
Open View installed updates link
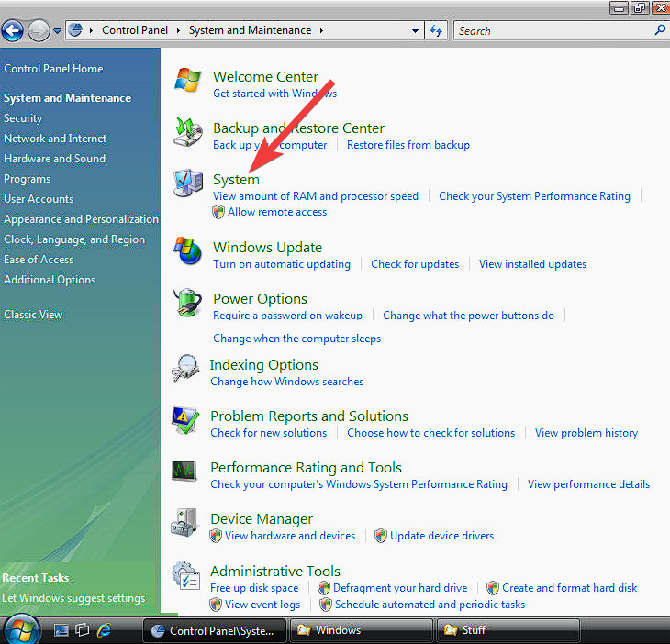[x=532, y=264]
